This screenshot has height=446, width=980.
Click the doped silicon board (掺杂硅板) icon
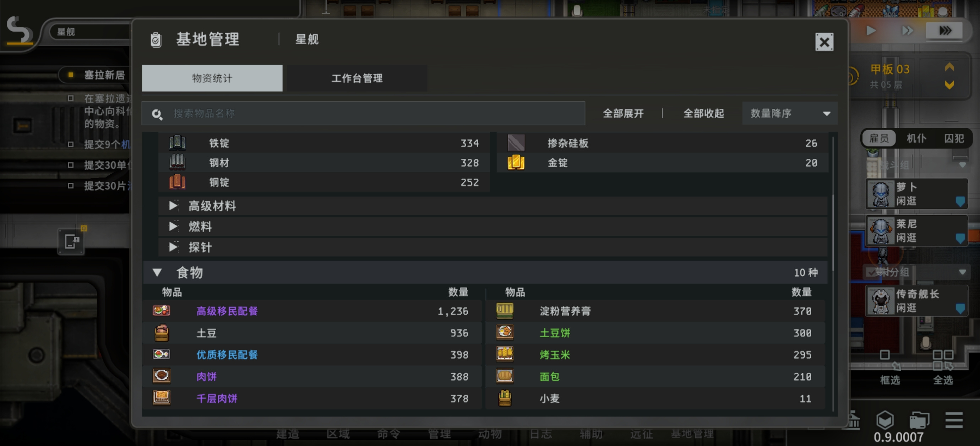coord(516,143)
